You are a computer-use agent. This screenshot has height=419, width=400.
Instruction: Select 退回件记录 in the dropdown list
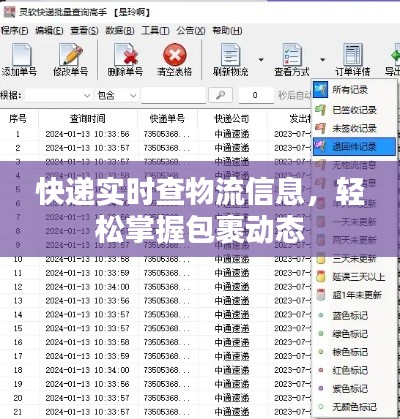pyautogui.click(x=354, y=147)
